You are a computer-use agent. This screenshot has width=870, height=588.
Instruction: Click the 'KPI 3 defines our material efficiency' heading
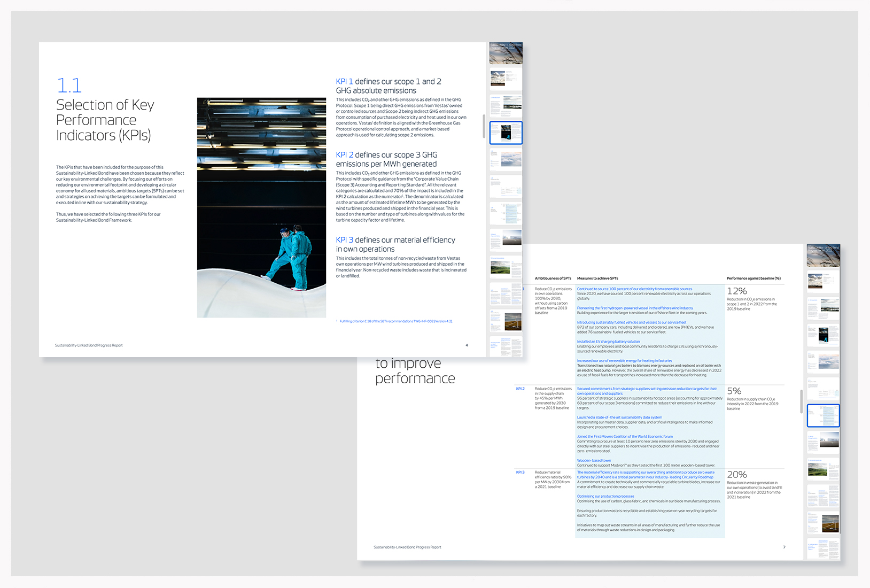[395, 244]
